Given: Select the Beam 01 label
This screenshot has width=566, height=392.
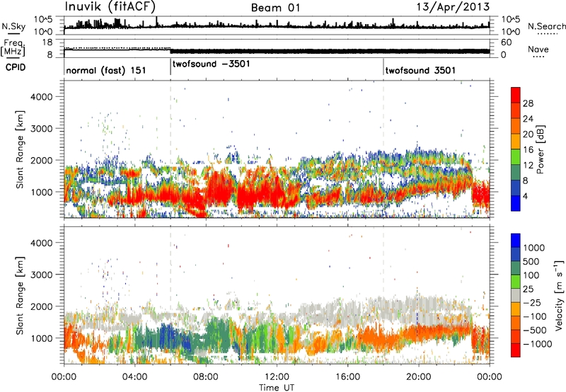Looking at the screenshot, I should tap(275, 8).
